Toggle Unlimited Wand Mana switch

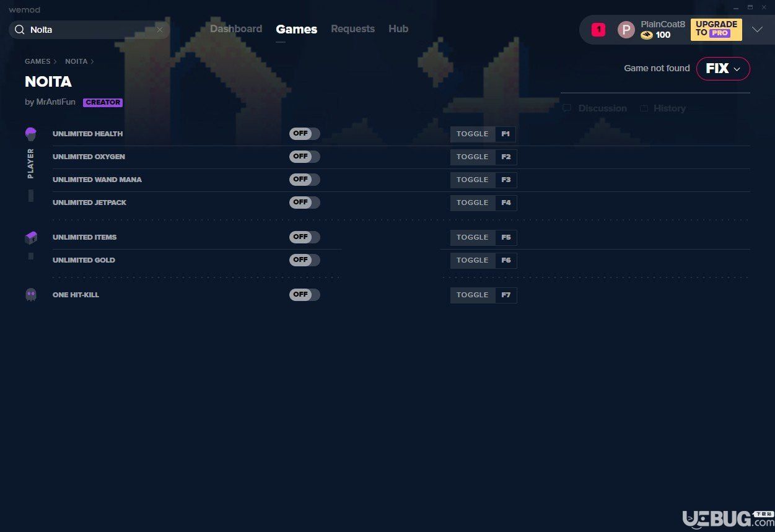(305, 180)
